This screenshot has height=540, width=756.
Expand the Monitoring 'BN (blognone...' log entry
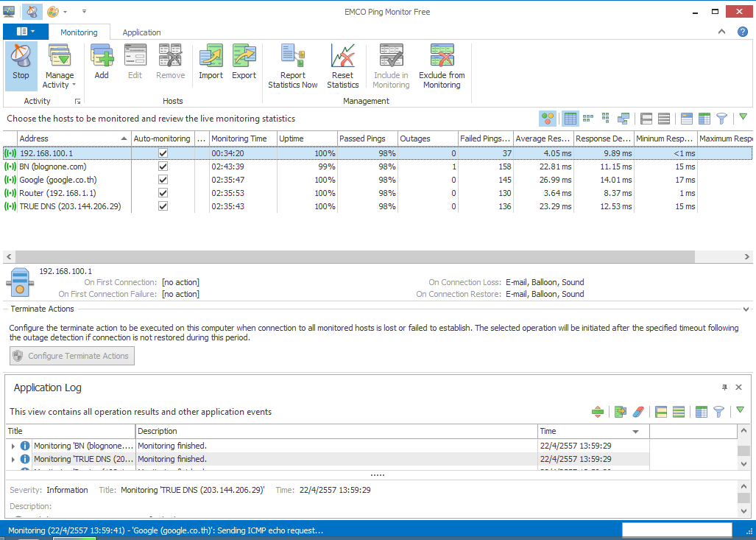[13, 446]
